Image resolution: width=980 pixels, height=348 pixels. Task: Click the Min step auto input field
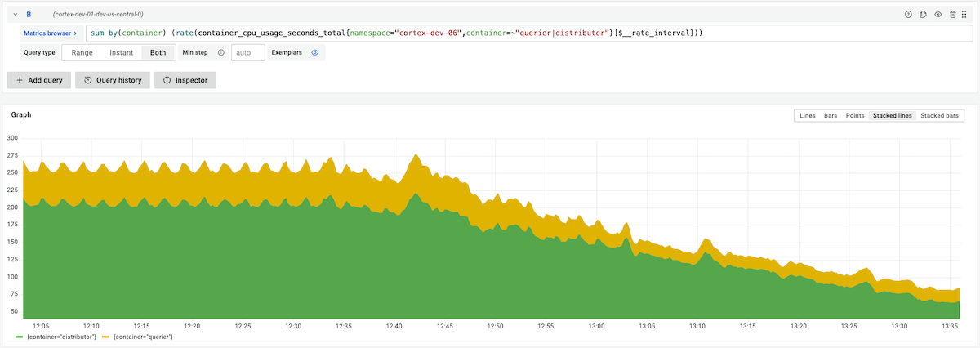(x=248, y=52)
